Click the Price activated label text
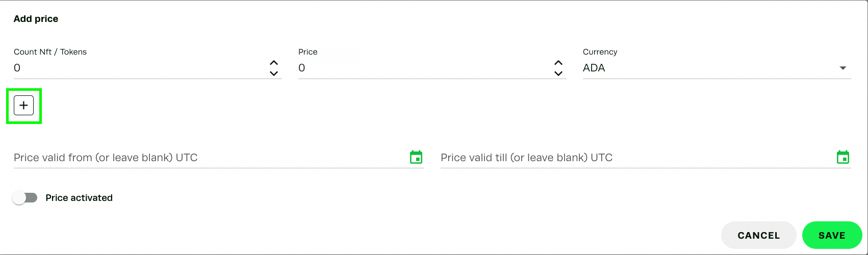Screen dimensions: 868x255 [x=79, y=198]
